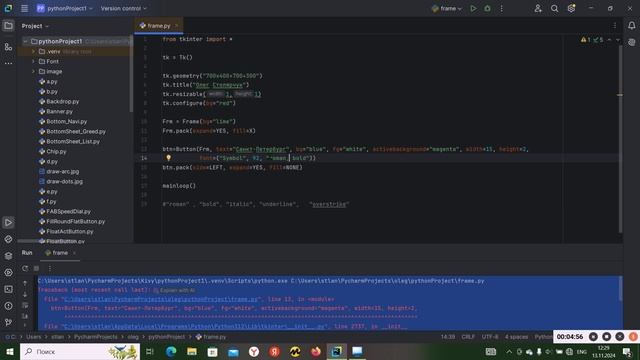Select the Run panel title
The height and width of the screenshot is (360, 640).
tap(27, 253)
